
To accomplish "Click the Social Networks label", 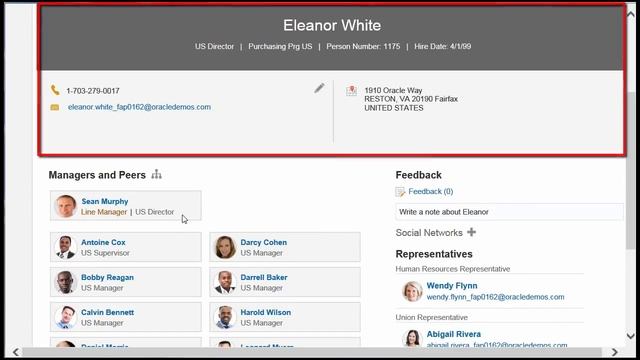I will [429, 233].
